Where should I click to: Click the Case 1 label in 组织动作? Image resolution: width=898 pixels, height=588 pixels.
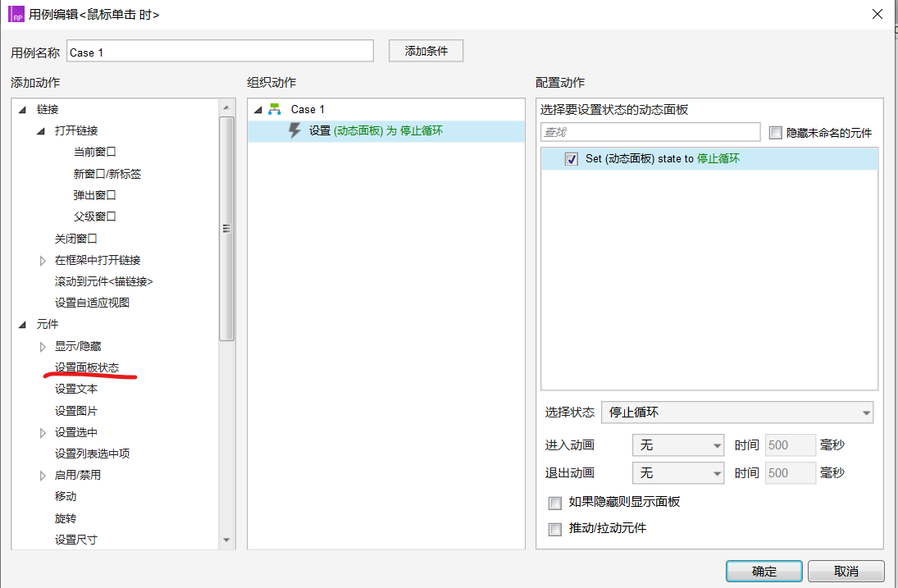(308, 109)
